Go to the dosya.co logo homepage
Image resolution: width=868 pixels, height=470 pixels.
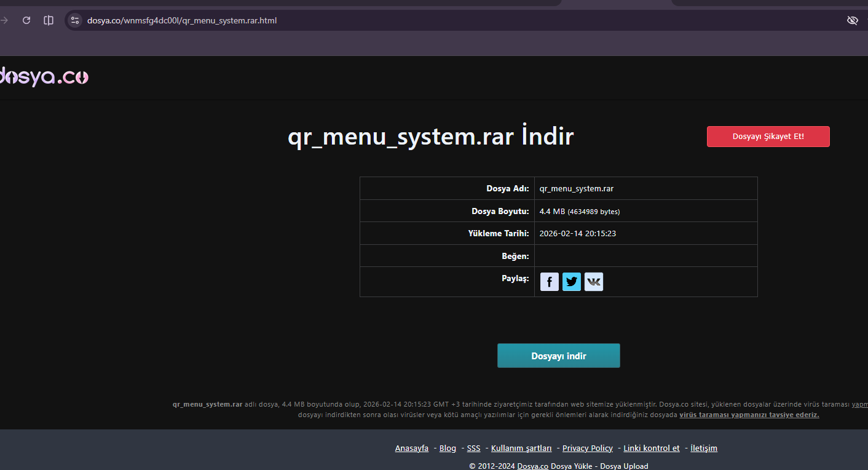[x=44, y=77]
